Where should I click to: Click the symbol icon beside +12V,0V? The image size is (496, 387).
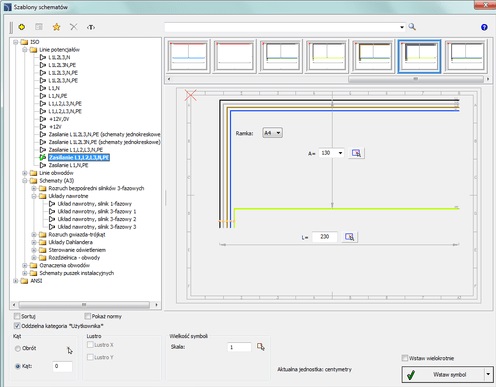click(43, 119)
